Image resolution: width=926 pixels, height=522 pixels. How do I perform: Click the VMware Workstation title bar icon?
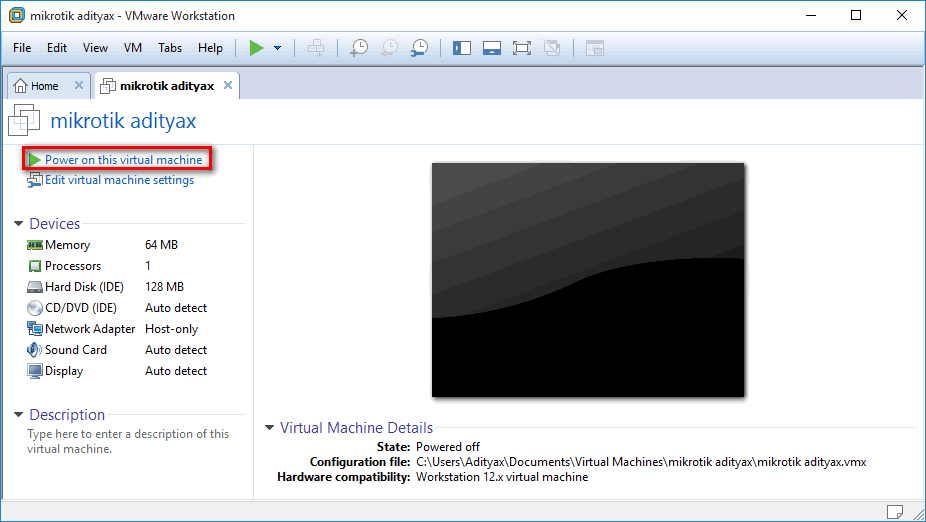coord(17,15)
